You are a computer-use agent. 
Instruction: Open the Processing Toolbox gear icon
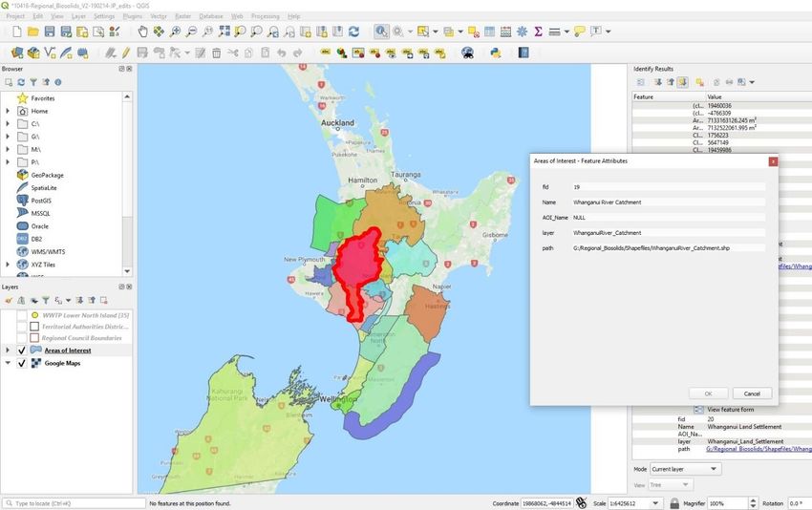point(522,32)
